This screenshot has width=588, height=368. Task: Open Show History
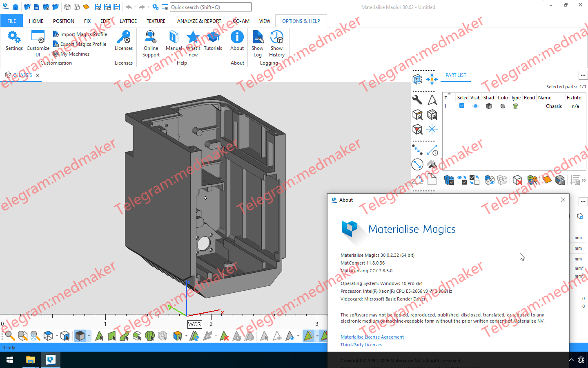tap(277, 43)
